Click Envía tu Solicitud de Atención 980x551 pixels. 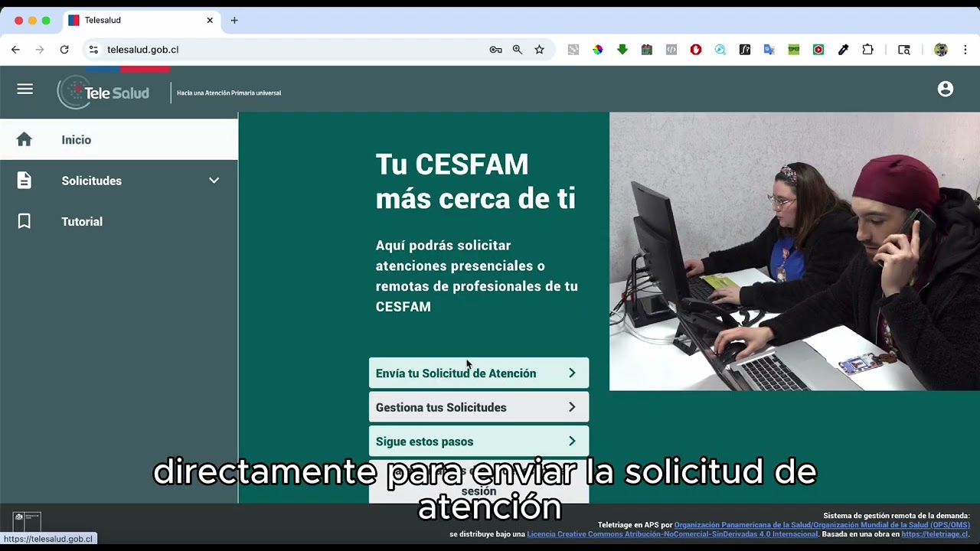(x=479, y=373)
